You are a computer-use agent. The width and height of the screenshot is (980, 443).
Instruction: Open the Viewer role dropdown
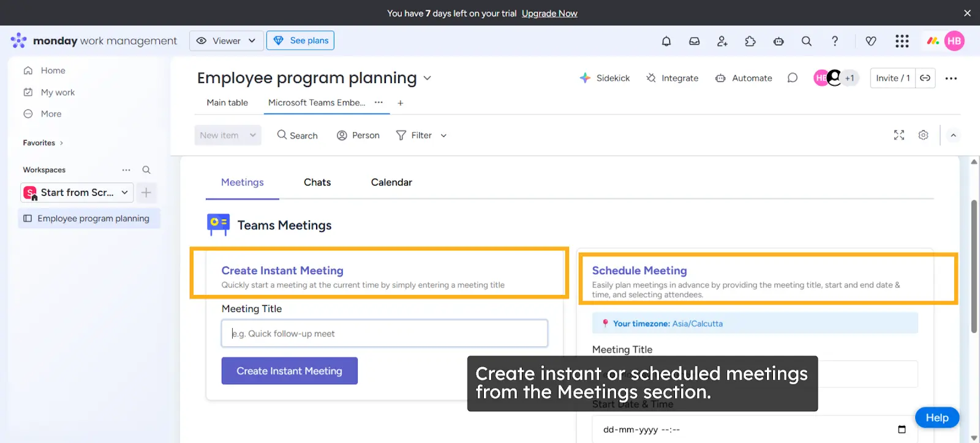pyautogui.click(x=226, y=40)
